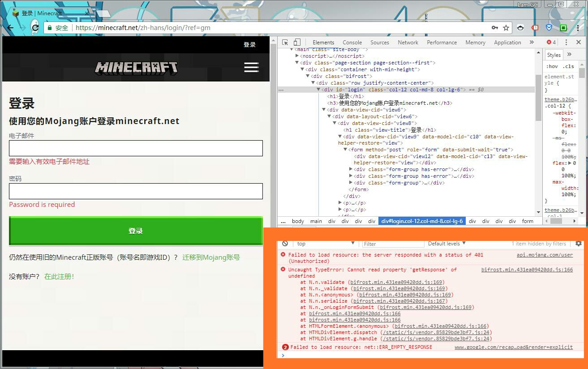Open the Default levels dropdown
The height and width of the screenshot is (369, 588).
[x=446, y=244]
